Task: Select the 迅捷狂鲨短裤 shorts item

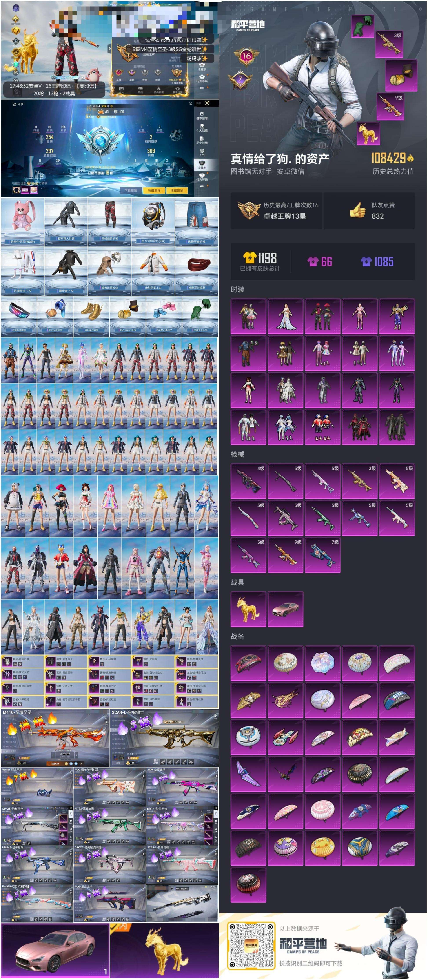Action: tap(197, 222)
